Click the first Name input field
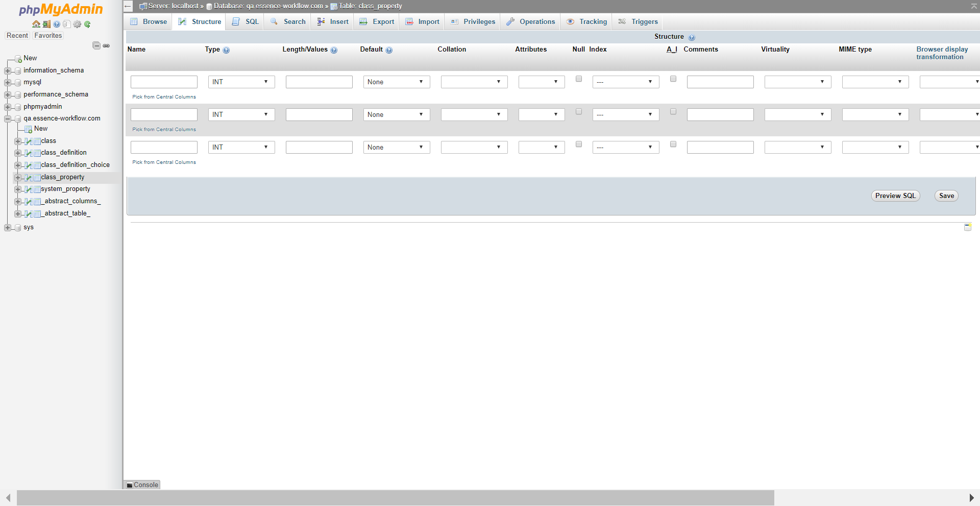 tap(163, 82)
